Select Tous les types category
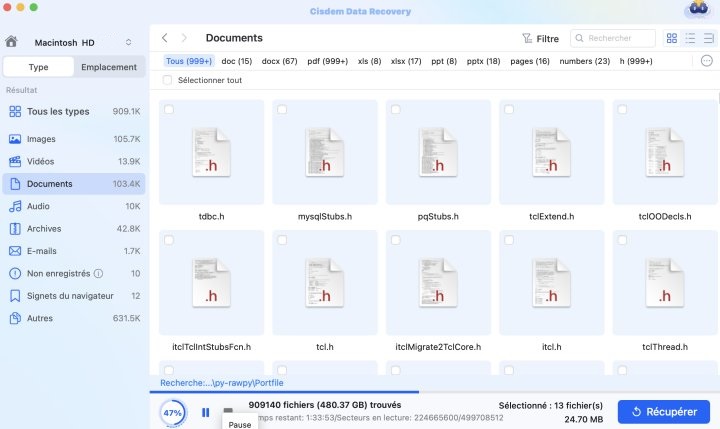720x429 pixels. pos(74,111)
